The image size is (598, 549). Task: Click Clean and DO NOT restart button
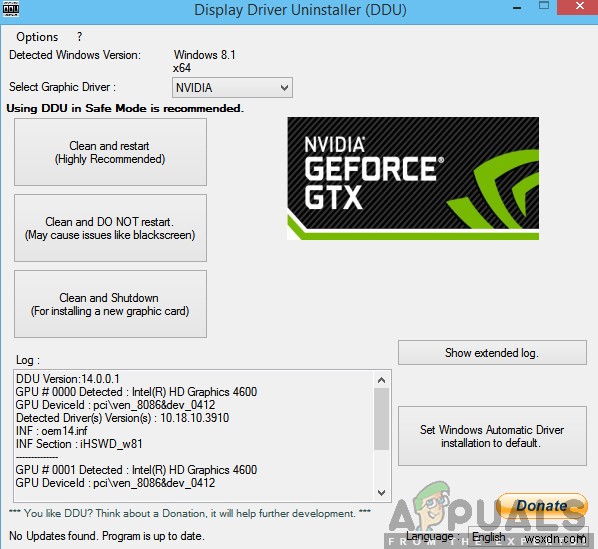point(110,228)
